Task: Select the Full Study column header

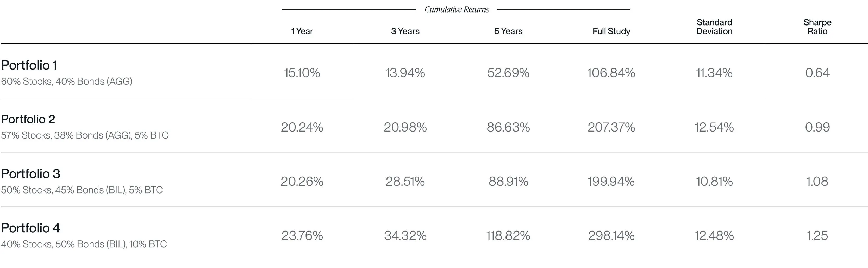Action: (x=611, y=31)
